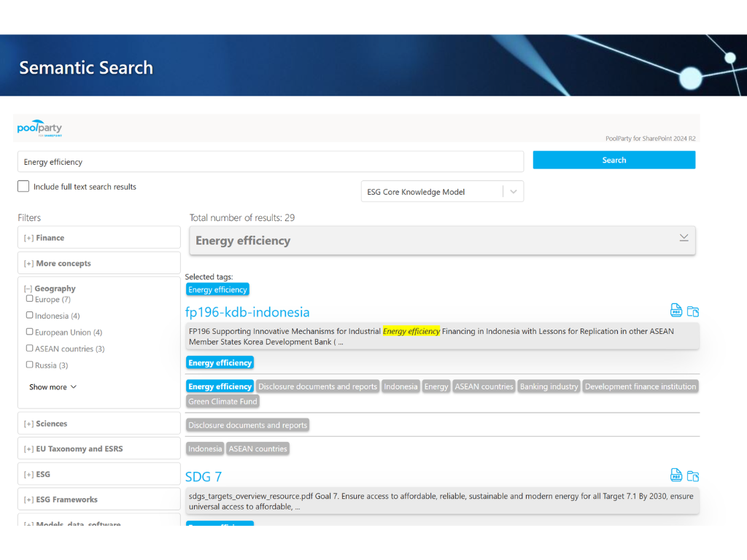Click Show more in Geography filters
Image resolution: width=747 pixels, height=560 pixels.
pyautogui.click(x=53, y=387)
